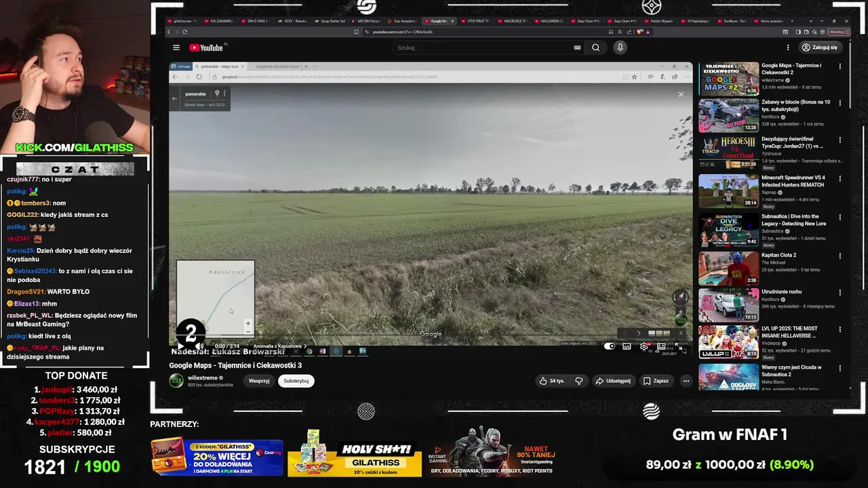Click the CaseBug GILATHISS partner banner
This screenshot has height=488, width=868.
217,457
